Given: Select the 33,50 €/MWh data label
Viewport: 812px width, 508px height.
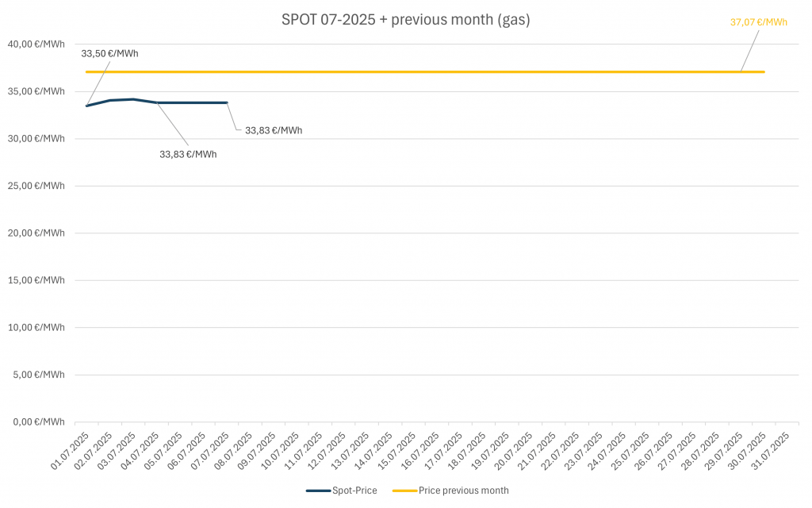Looking at the screenshot, I should 109,53.
